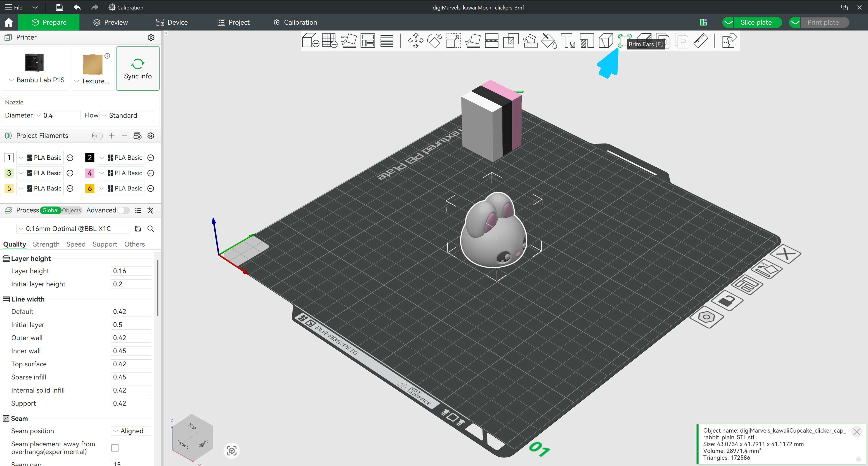Open Seam position Aligned dropdown

131,431
